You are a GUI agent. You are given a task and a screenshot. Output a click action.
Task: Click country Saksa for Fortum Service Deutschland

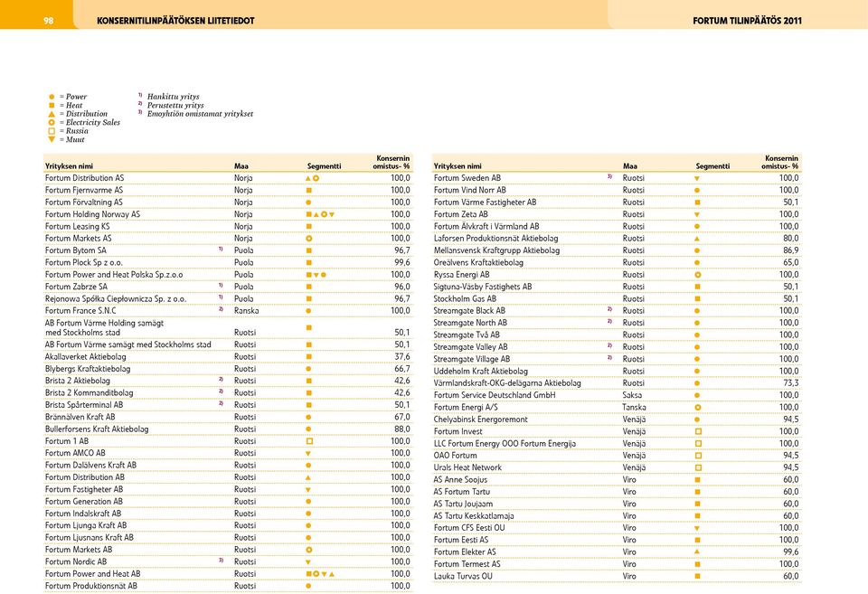[632, 395]
